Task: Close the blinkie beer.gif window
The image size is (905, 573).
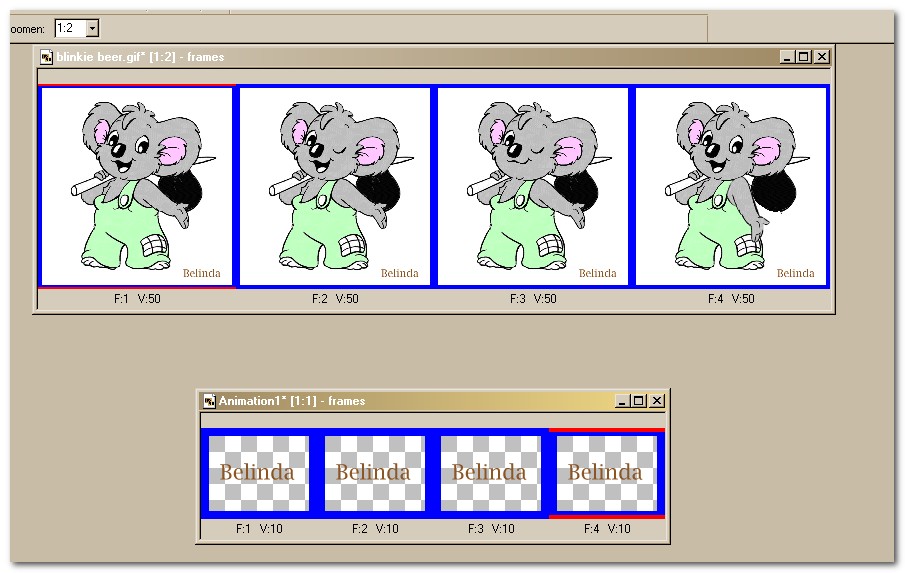Action: click(x=822, y=57)
